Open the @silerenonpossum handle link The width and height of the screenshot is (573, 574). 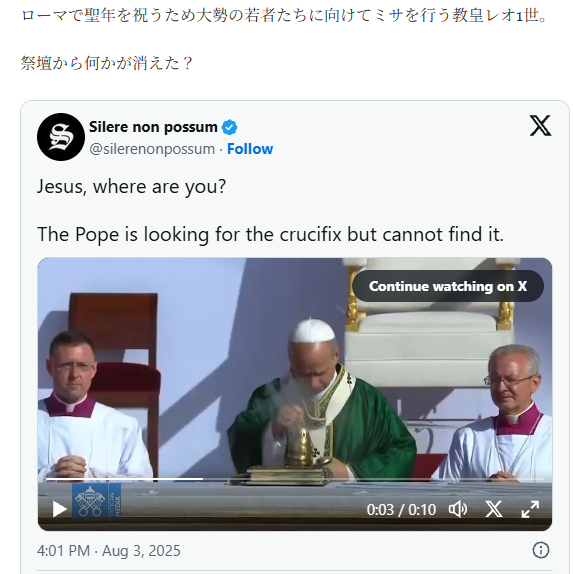(152, 149)
